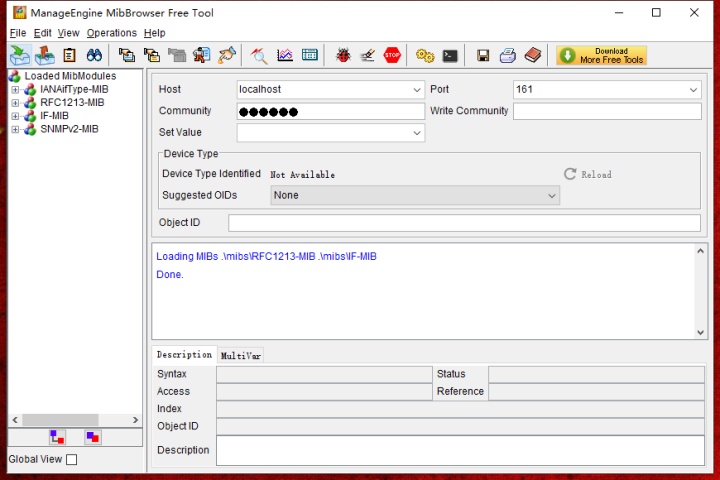
Task: Expand the IF-MIB tree node
Action: (x=15, y=116)
